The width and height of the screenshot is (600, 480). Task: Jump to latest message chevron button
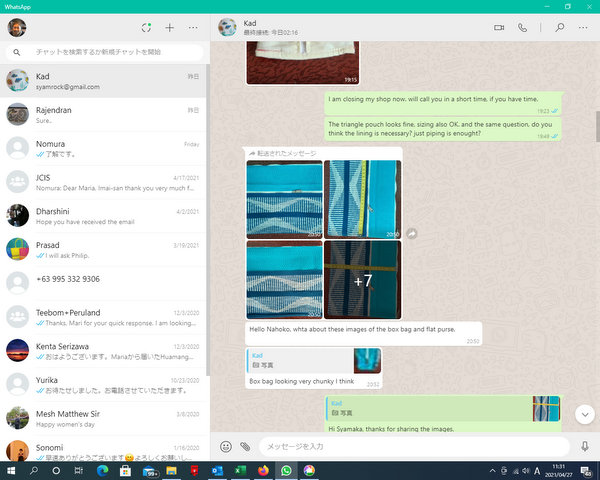585,415
